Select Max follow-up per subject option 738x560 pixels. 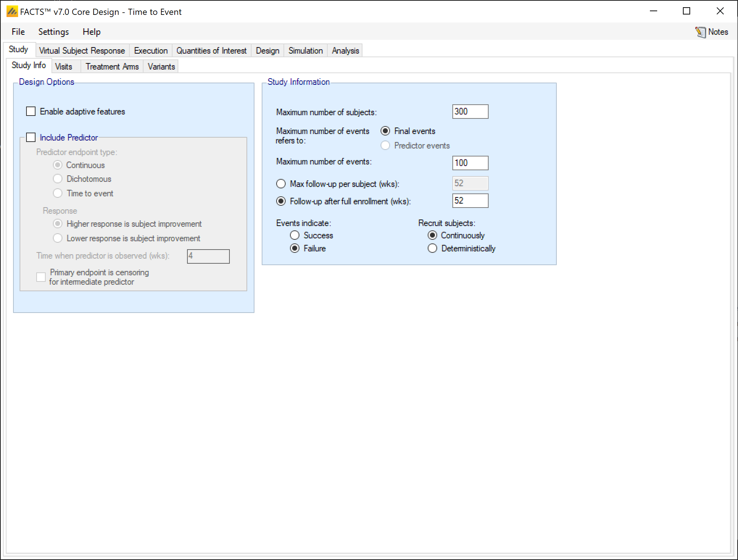tap(281, 184)
